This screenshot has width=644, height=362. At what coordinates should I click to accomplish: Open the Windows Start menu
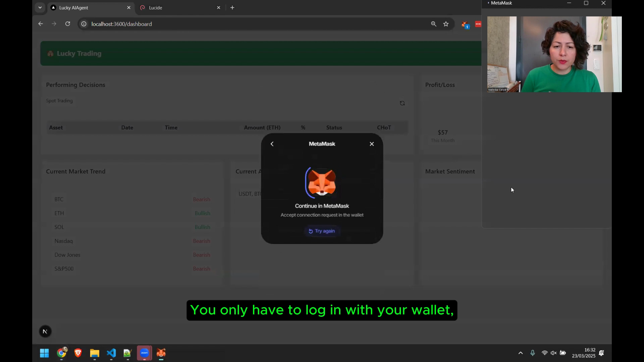(44, 353)
